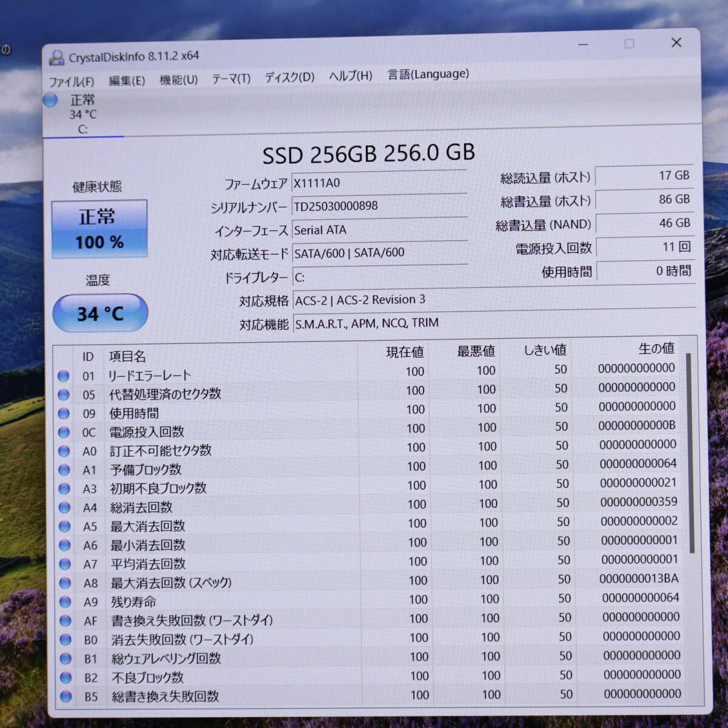Close the CrystalDiskInfo window
The image size is (728, 728).
click(676, 42)
